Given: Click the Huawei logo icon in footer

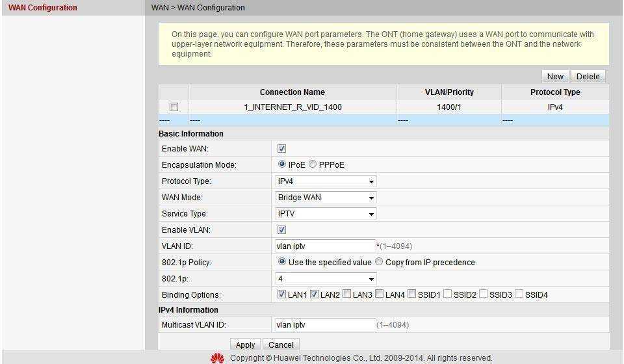Looking at the screenshot, I should tap(217, 358).
